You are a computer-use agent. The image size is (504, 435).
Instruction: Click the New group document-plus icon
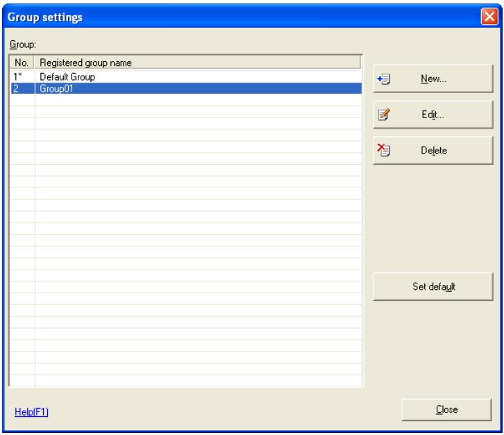click(x=384, y=79)
